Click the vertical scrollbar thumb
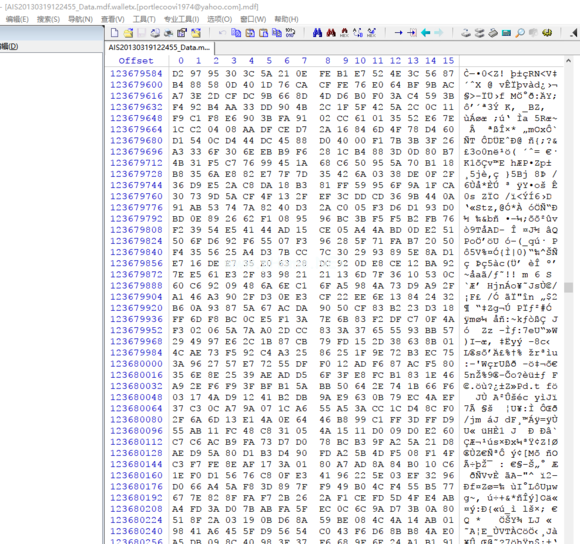The height and width of the screenshot is (544, 580). (x=569, y=287)
